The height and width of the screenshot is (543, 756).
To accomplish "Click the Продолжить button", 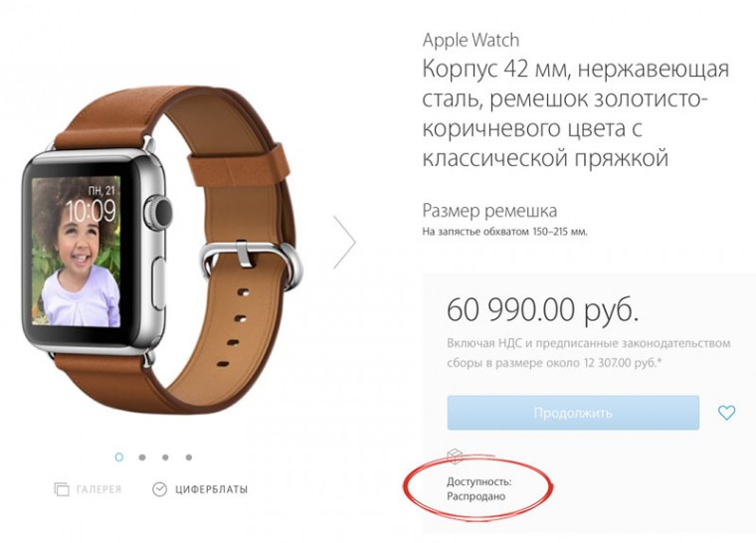I will tap(573, 413).
